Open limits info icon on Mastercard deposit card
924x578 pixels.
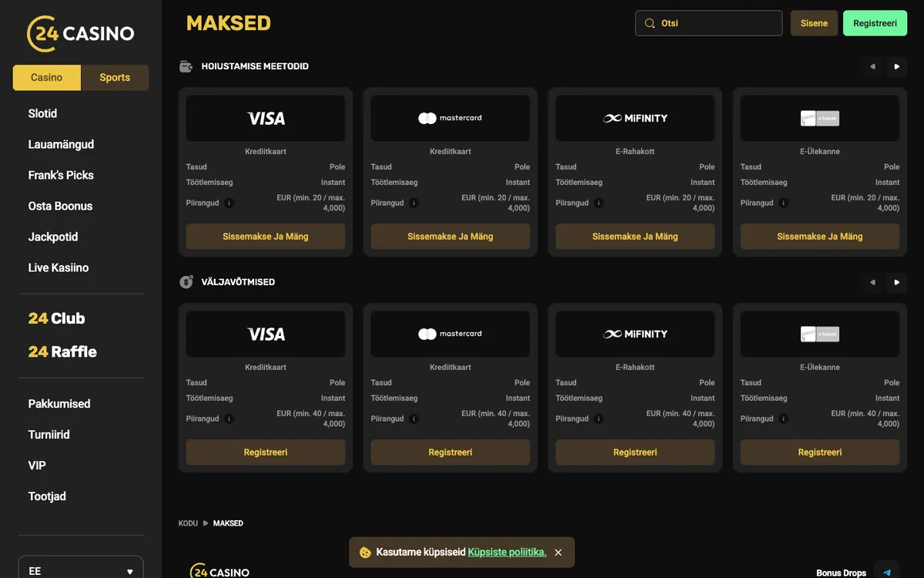414,203
